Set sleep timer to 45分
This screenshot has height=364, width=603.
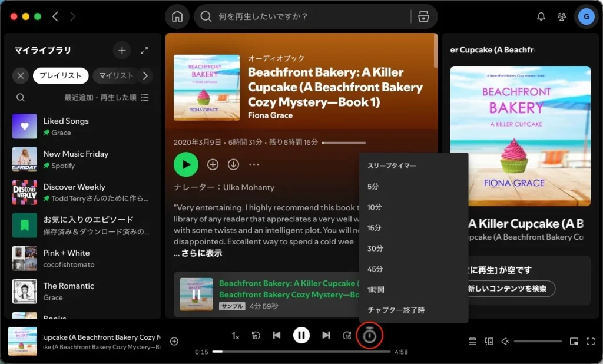[413, 269]
